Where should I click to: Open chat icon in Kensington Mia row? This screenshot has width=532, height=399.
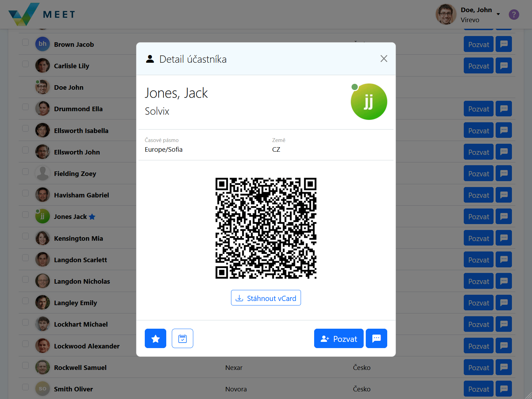[504, 238]
